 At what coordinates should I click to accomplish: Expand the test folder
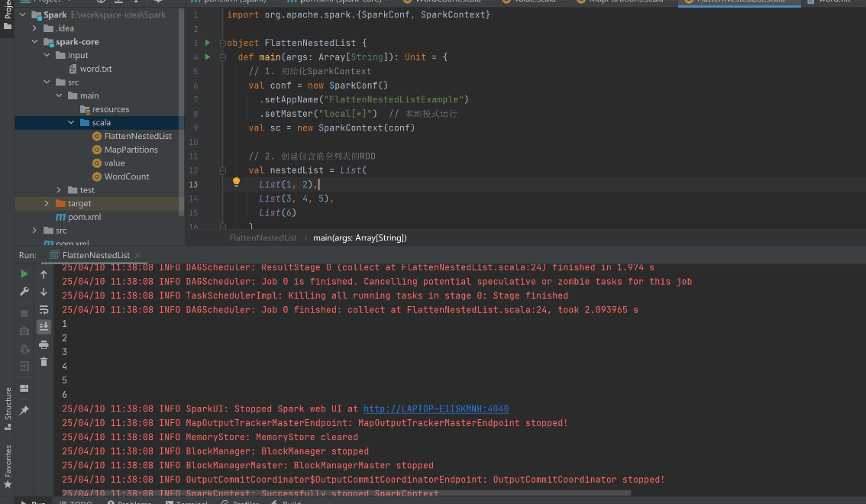click(x=59, y=190)
